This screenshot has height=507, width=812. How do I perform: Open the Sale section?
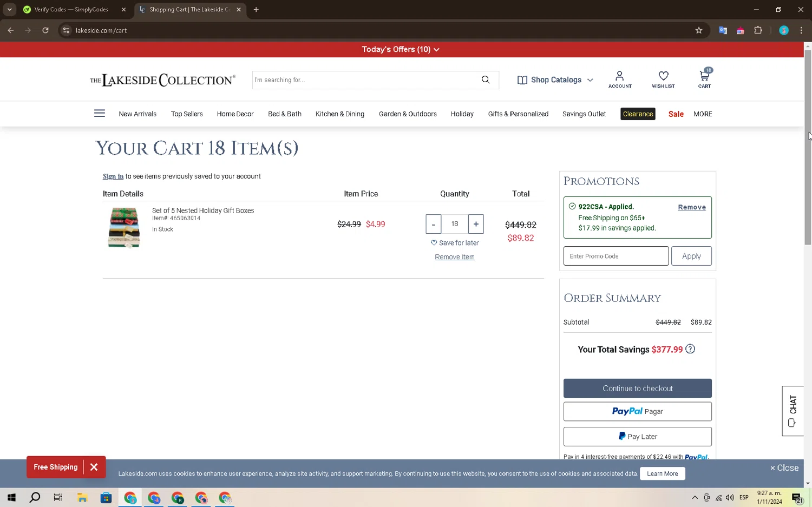pos(676,114)
